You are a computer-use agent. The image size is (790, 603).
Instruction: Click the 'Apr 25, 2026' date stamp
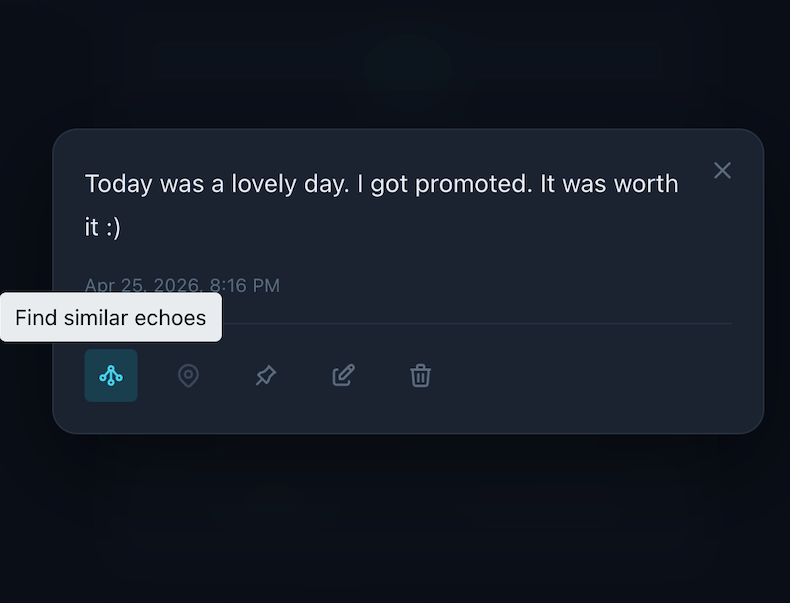coord(142,285)
